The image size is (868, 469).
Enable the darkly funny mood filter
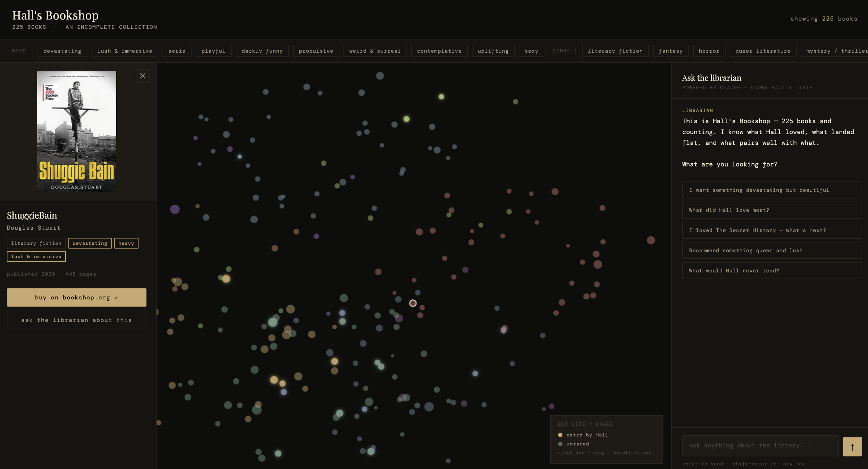tap(262, 51)
